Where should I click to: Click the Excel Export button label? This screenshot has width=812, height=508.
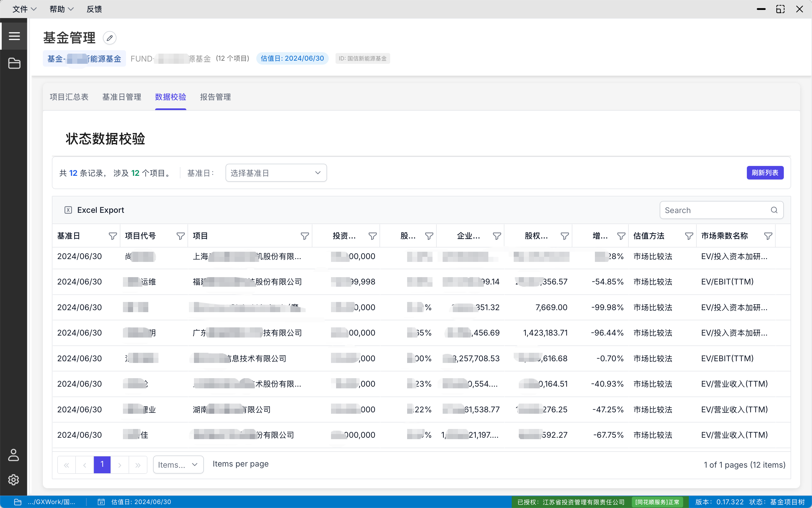click(100, 210)
